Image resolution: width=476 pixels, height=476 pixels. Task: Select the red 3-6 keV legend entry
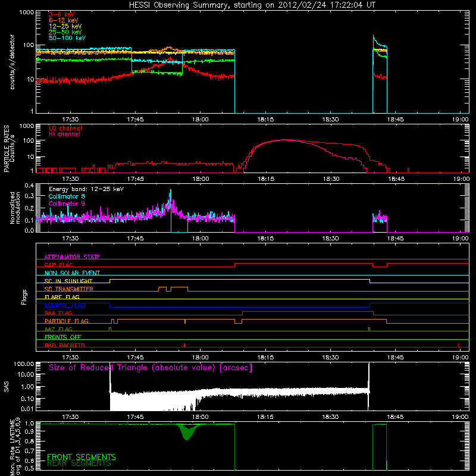pyautogui.click(x=62, y=14)
